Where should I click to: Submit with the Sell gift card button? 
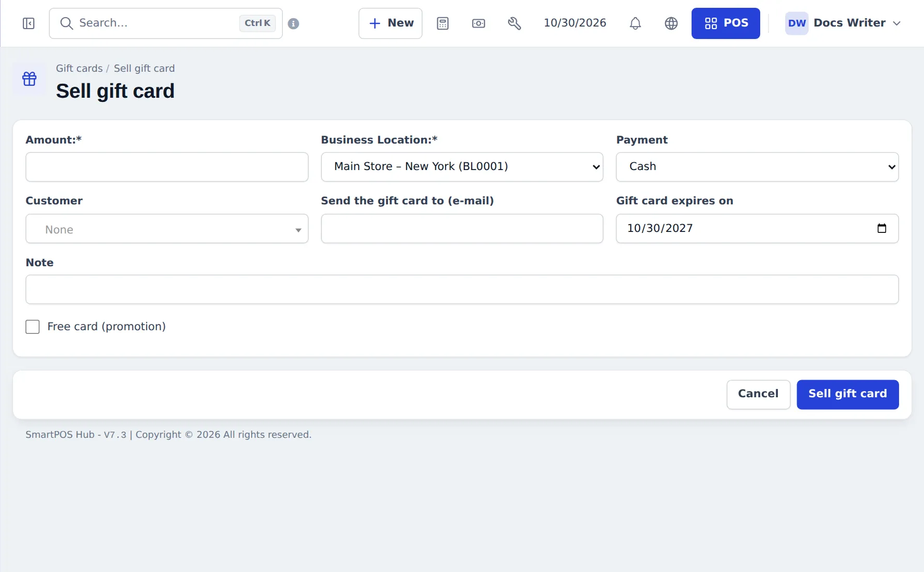pyautogui.click(x=848, y=395)
